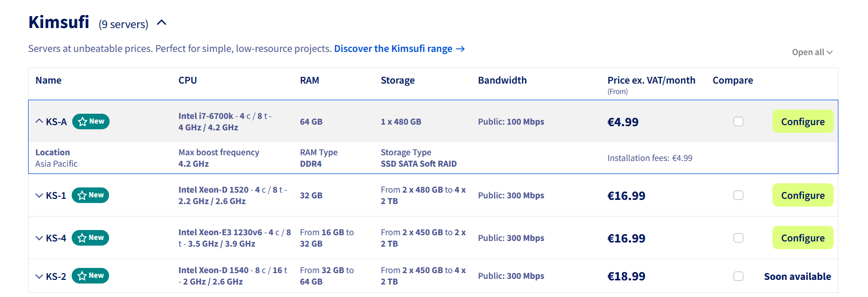This screenshot has width=868, height=297.
Task: Open the Discover the Kimsufi range link
Action: [x=393, y=49]
